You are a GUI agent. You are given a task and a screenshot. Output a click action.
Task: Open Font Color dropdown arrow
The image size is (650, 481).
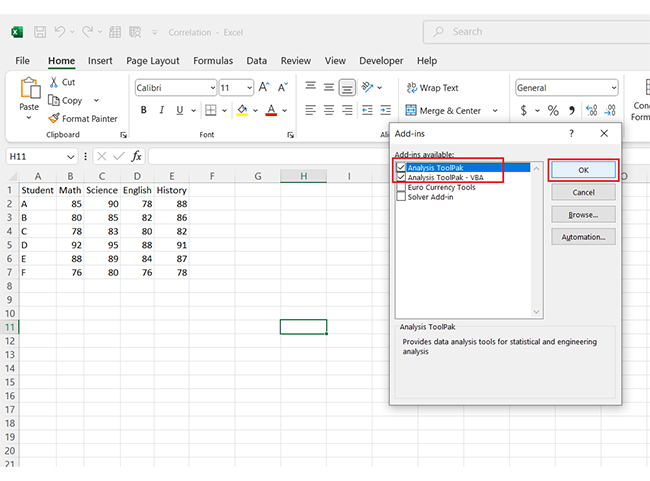coord(284,110)
